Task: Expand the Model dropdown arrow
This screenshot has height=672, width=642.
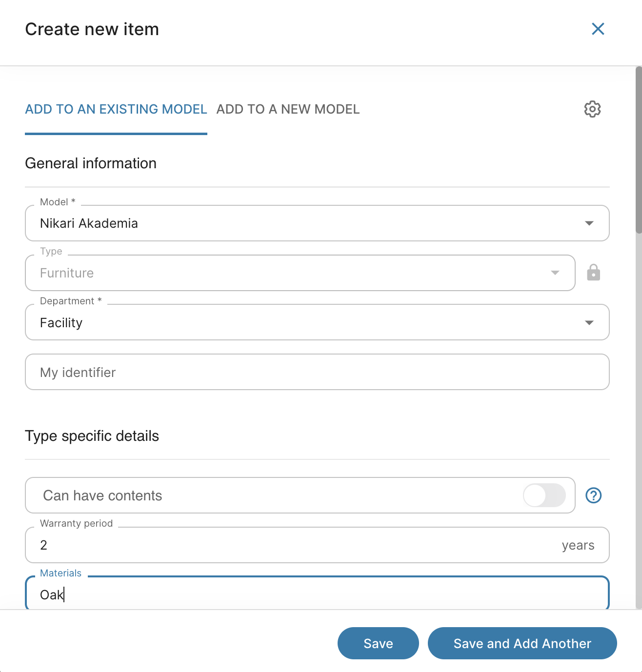Action: tap(589, 223)
